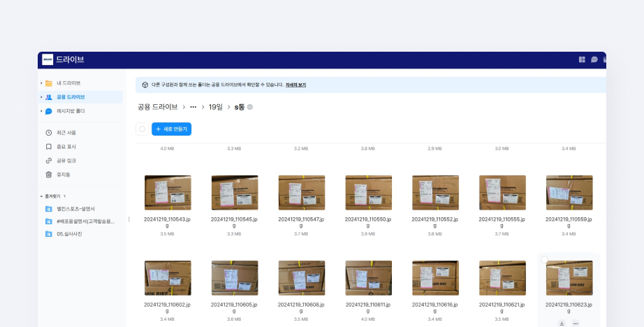Click the 휴지통 trash icon
This screenshot has width=644, height=327.
pos(49,175)
